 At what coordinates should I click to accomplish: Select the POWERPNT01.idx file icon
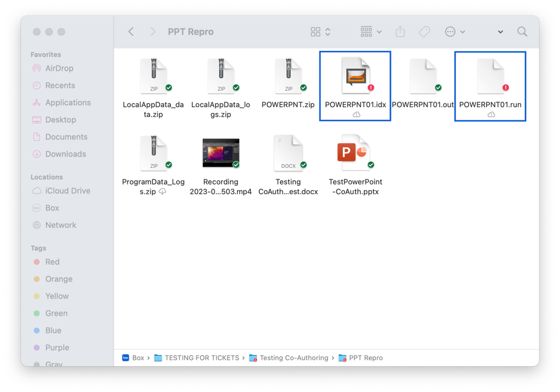(x=355, y=76)
